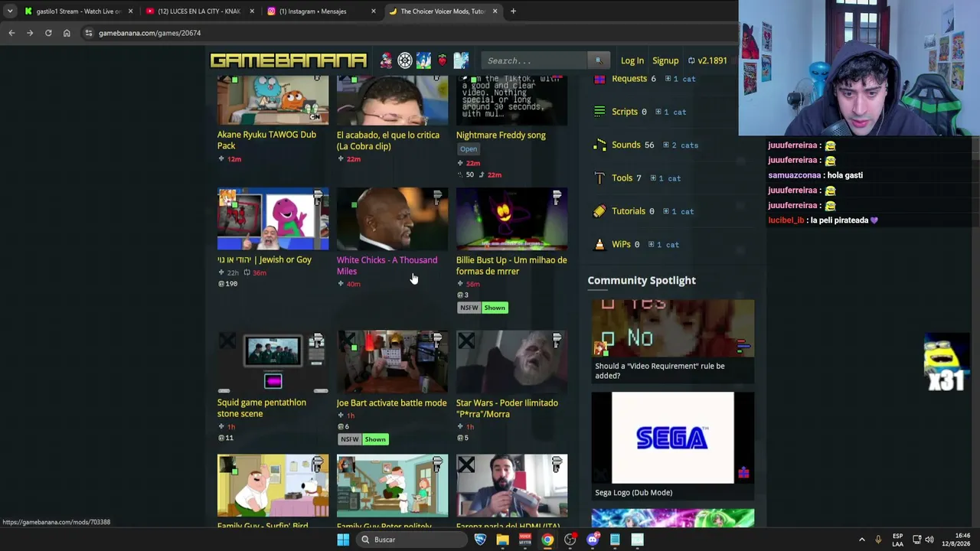The height and width of the screenshot is (551, 980).
Task: Toggle the Shown NSFW button under Billie Bust Up
Action: 495,308
